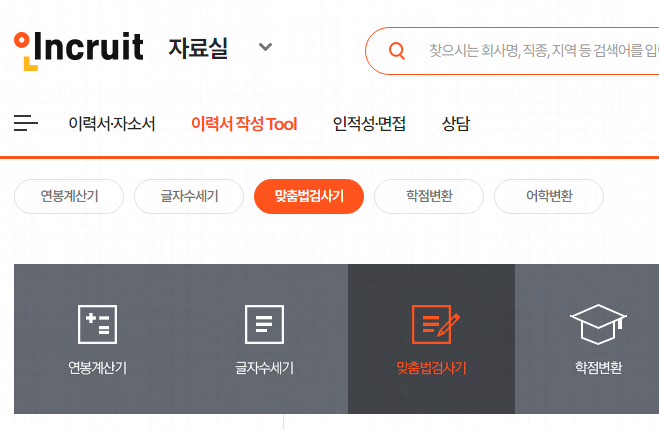Go to 이력서·자소서 menu

click(112, 124)
